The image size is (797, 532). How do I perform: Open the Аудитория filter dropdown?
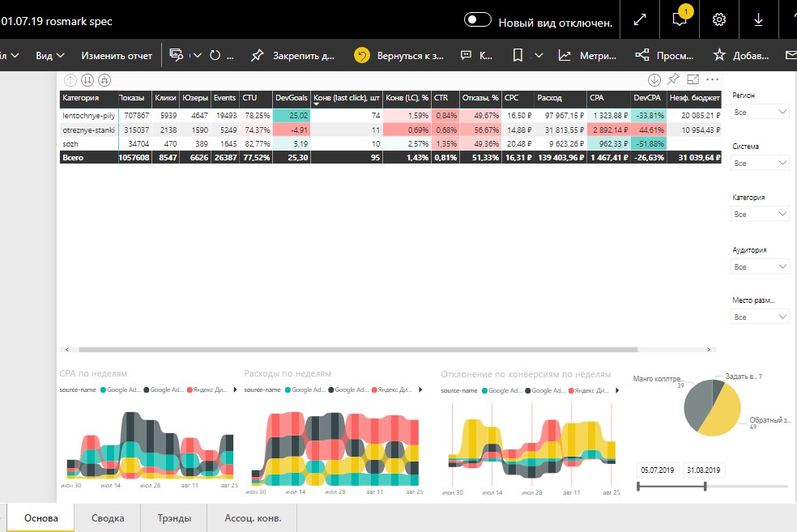760,266
